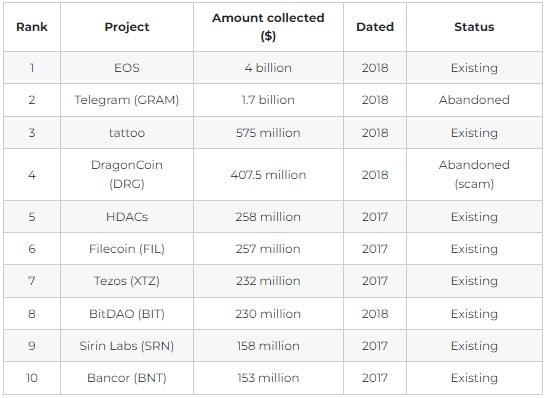Click the 153 million amount cell

click(x=268, y=378)
